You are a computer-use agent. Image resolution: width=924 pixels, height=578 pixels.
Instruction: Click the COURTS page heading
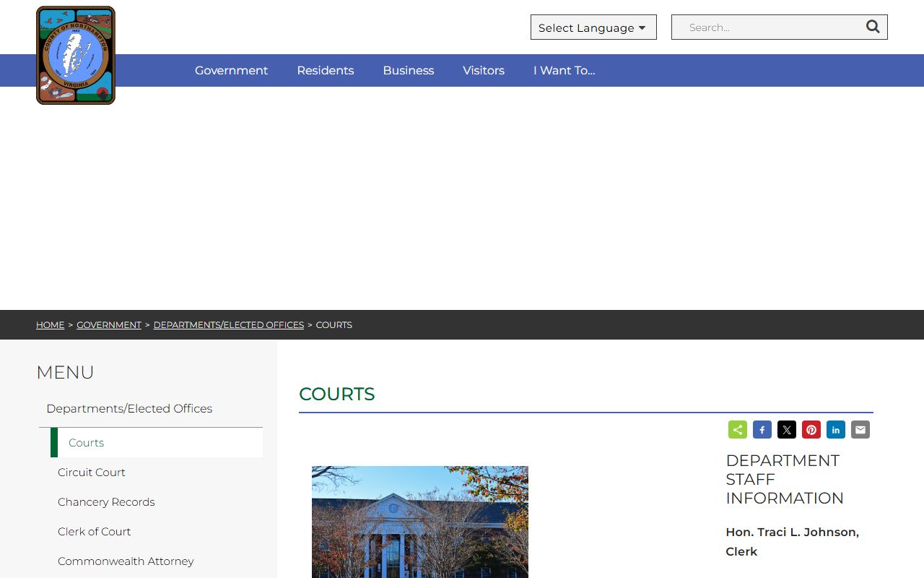coord(337,394)
